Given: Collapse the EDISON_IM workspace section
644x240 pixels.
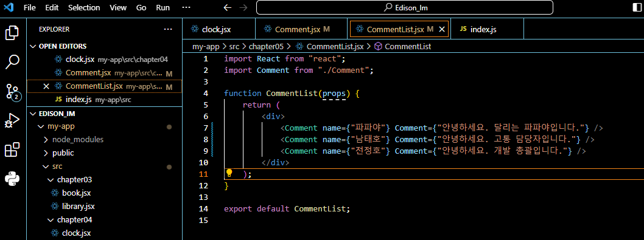Looking at the screenshot, I should tap(104, 113).
